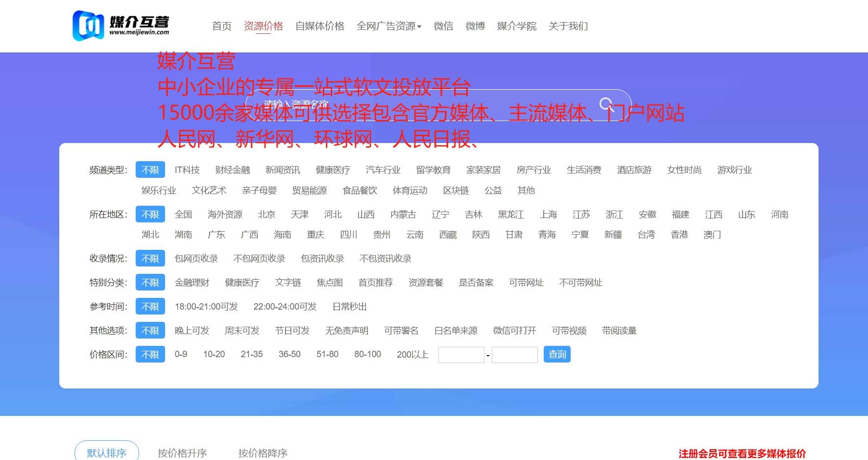Select 不限 in the 参考时间 row
The image size is (868, 460).
tap(150, 307)
